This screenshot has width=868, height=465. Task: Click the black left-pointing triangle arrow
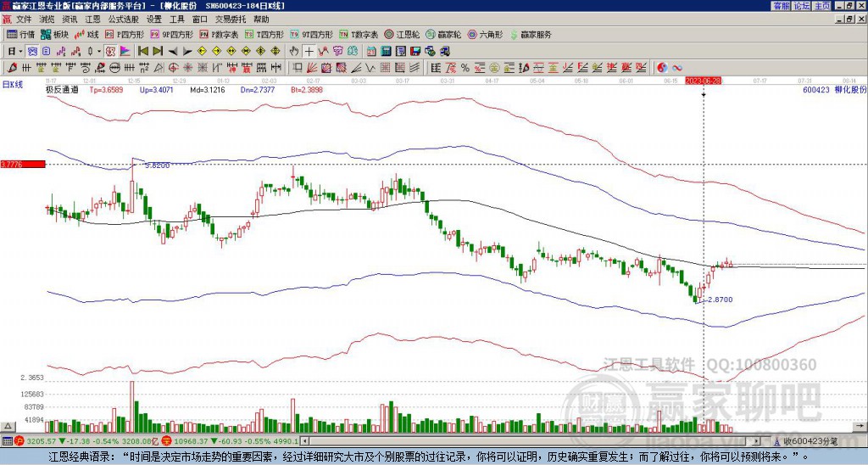173,52
